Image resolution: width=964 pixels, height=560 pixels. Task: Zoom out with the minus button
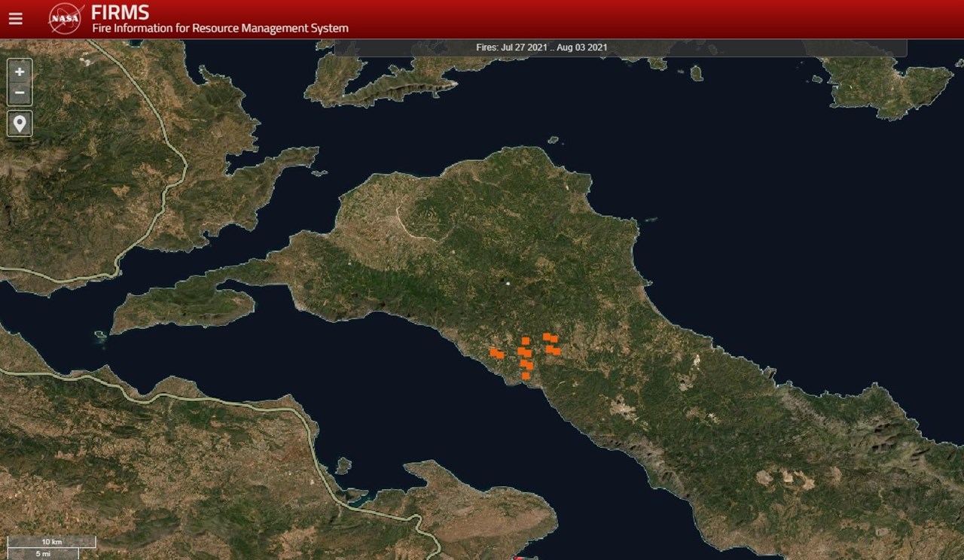[x=20, y=93]
